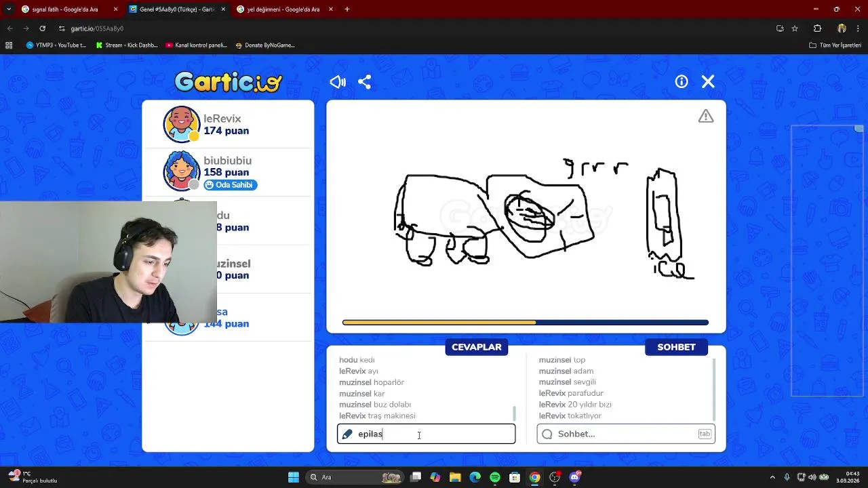
Task: Open Stream - Kick Dashboard bookmark
Action: tap(127, 45)
